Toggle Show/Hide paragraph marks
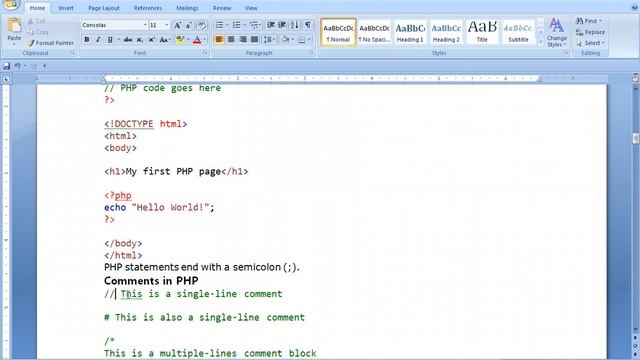 click(308, 25)
